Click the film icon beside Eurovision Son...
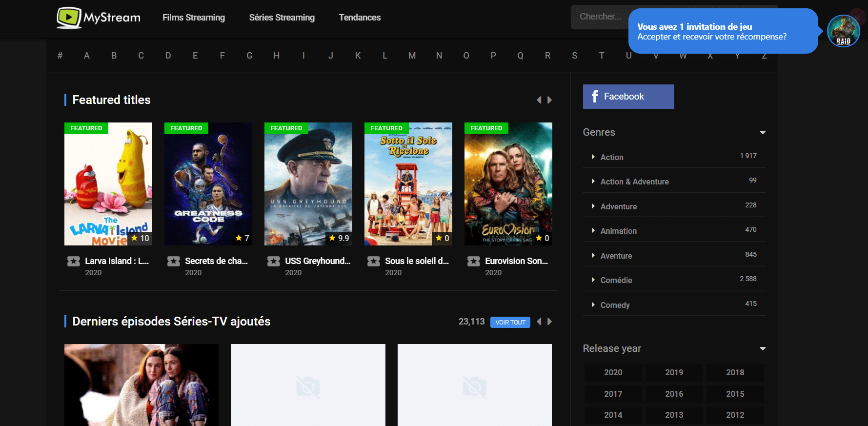Viewport: 868px width, 426px height. 474,262
